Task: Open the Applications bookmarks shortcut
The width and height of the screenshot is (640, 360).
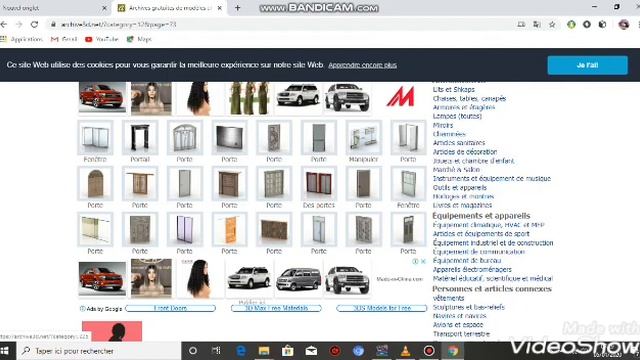Action: [x=22, y=39]
